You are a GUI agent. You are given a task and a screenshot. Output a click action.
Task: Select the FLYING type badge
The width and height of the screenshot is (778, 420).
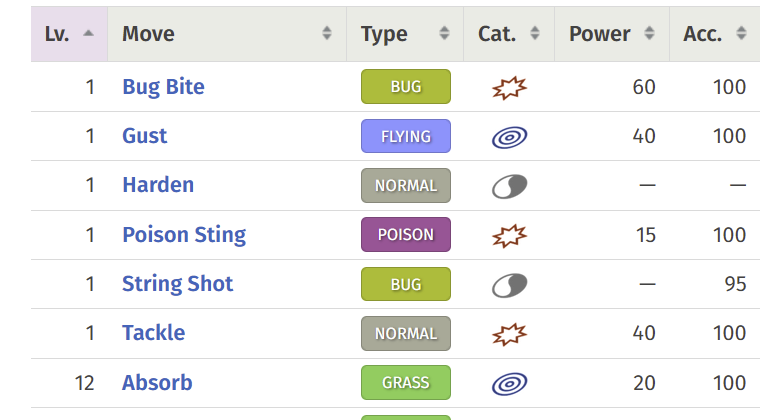pos(406,136)
